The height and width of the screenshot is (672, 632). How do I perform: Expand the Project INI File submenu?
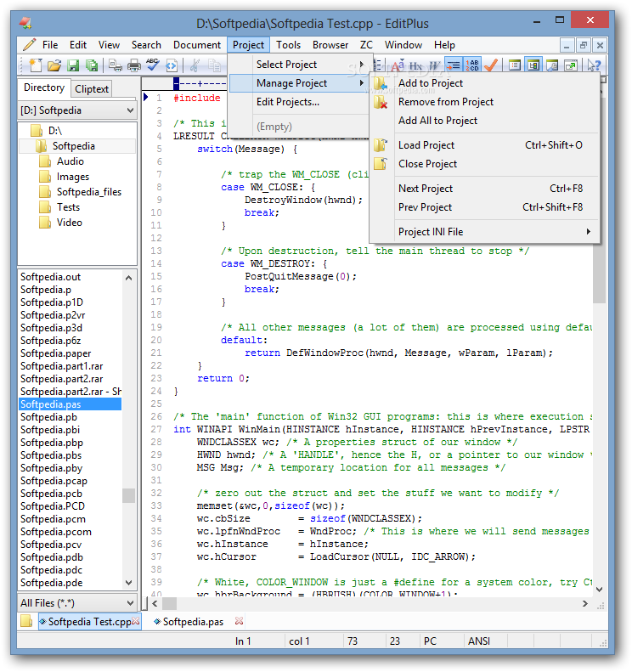coord(484,232)
